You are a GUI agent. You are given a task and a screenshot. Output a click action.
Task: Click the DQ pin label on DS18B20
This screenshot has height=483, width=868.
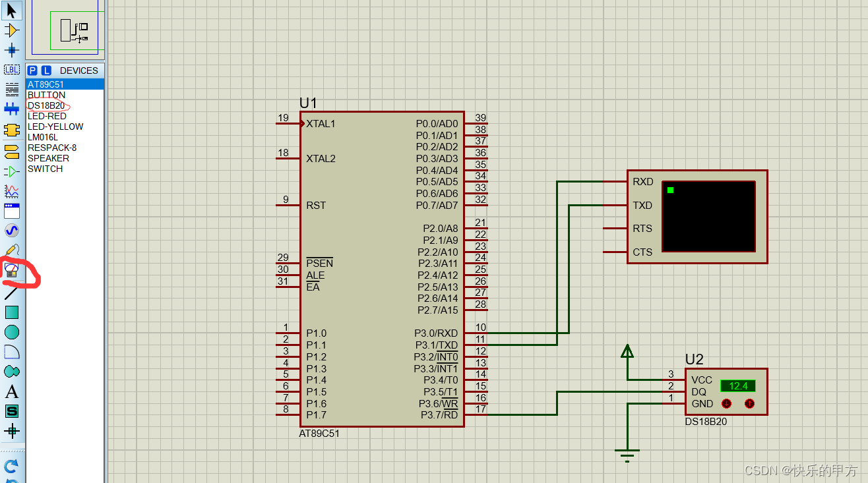[x=698, y=392]
